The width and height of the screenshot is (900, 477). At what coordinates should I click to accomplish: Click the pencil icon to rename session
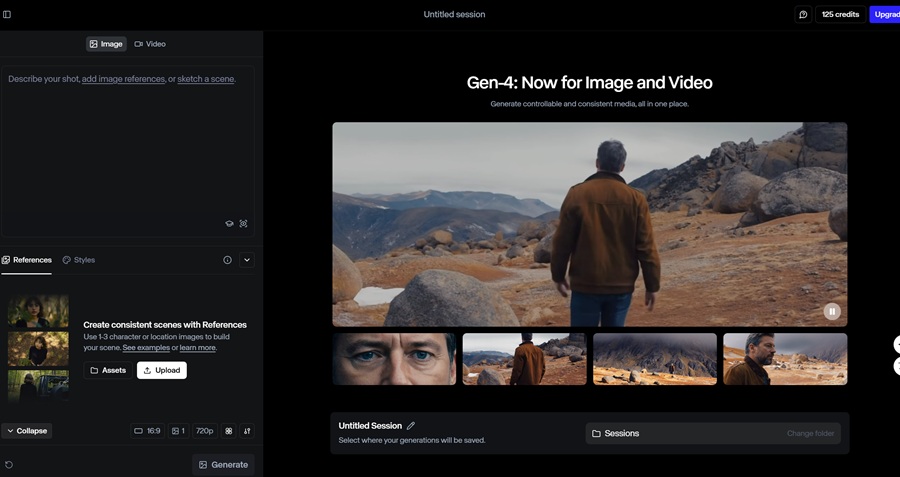[x=411, y=426]
